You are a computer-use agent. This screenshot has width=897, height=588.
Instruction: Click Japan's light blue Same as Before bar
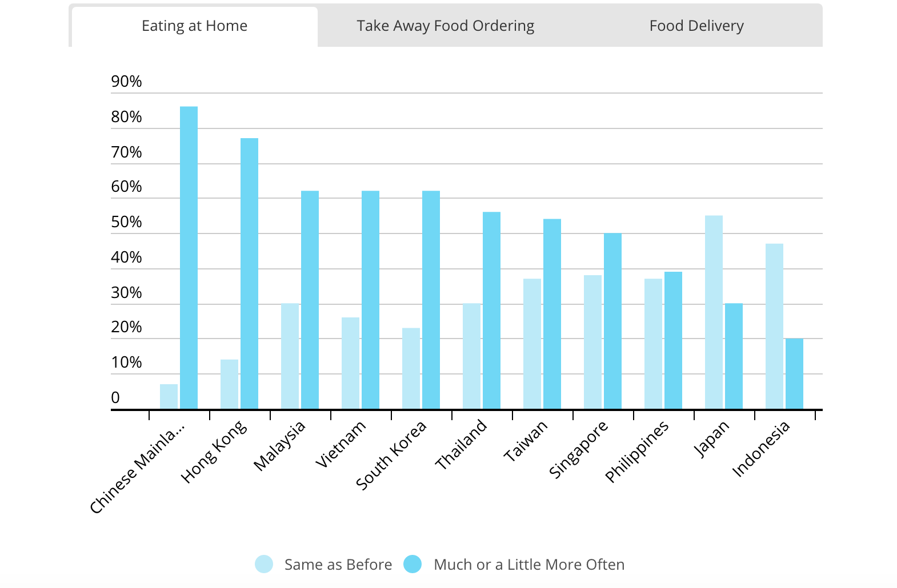point(714,312)
